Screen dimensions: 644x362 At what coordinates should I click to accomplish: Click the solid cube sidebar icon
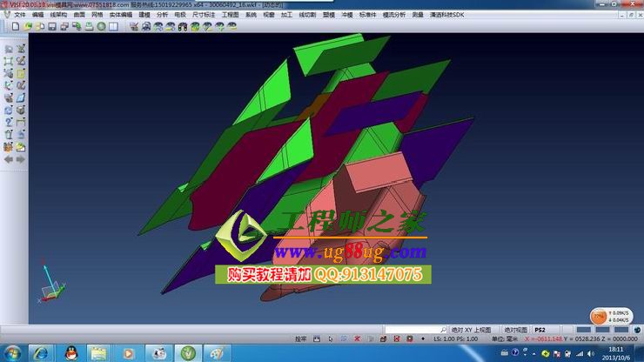click(x=21, y=111)
